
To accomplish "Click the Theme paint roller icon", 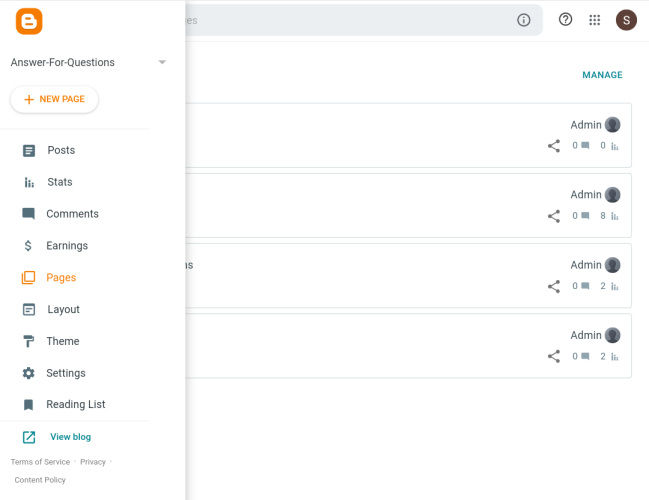I will (28, 342).
